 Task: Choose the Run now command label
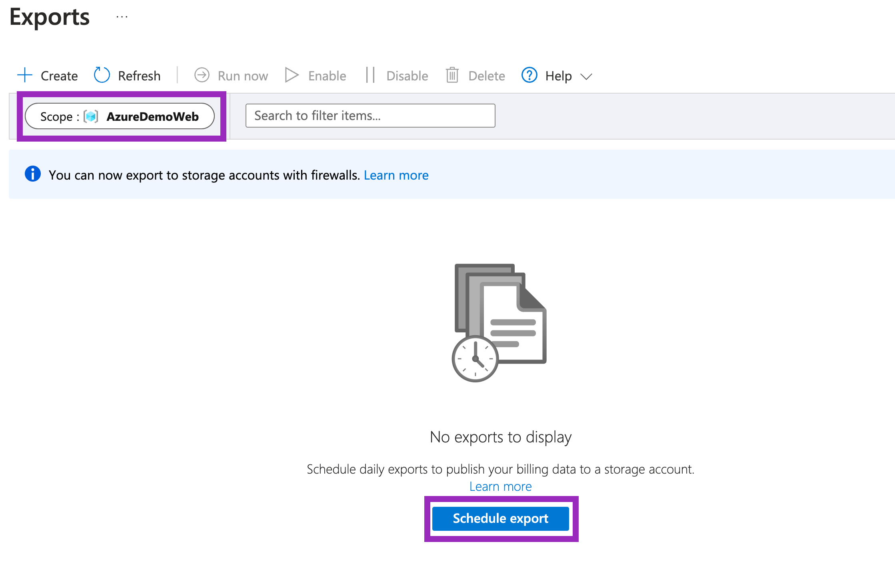pyautogui.click(x=243, y=76)
